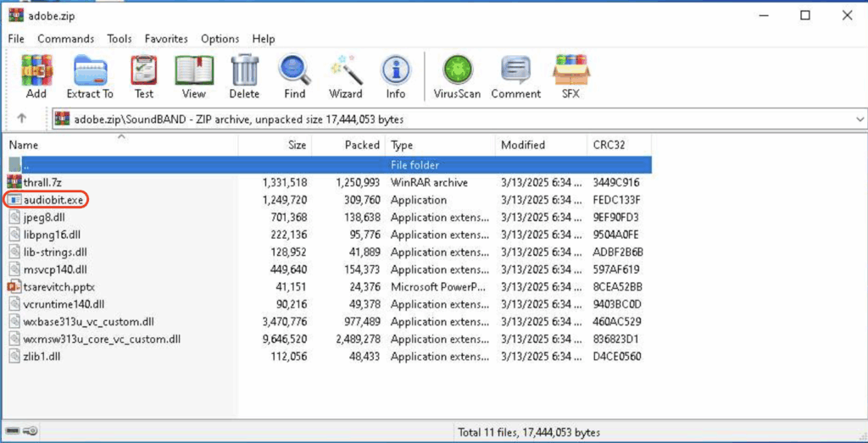Click the Comment toolbar icon
This screenshot has height=443, width=868.
(x=516, y=71)
